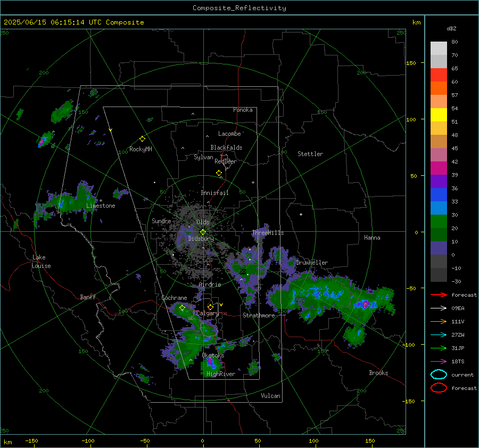479x448 pixels.
Task: Click the red forecast ellipse icon
Action: pos(439,388)
